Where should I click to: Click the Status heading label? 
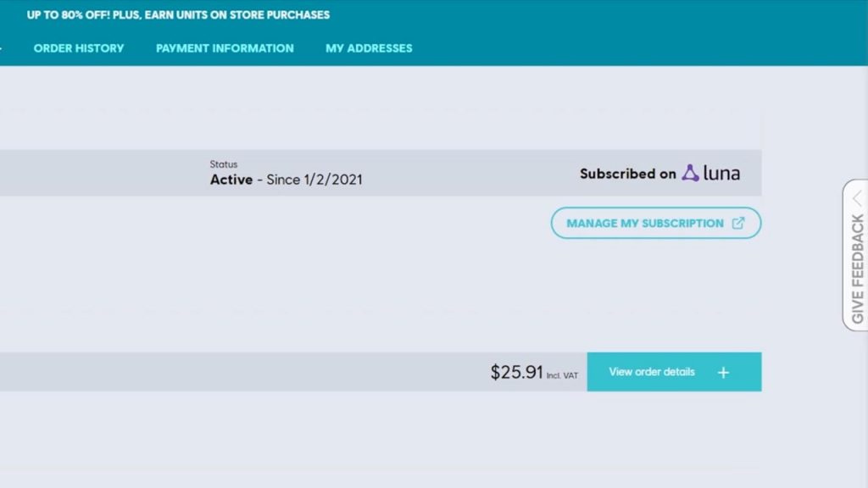224,164
